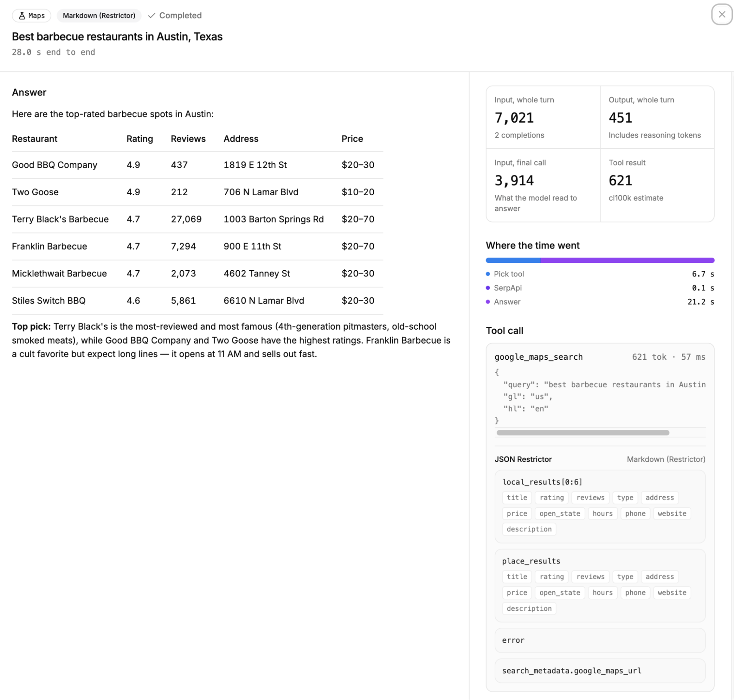This screenshot has width=734, height=700.
Task: Select the google_maps_search tool call name
Action: 538,357
